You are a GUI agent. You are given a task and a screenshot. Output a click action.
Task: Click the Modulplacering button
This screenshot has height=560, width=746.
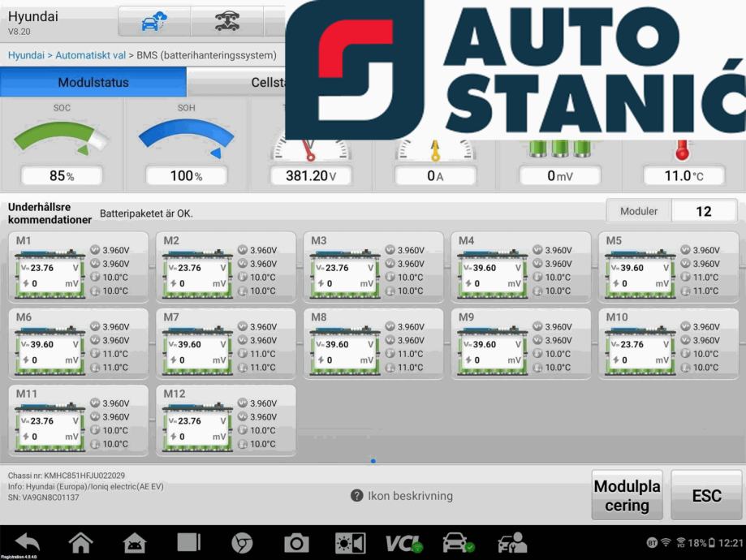(627, 495)
